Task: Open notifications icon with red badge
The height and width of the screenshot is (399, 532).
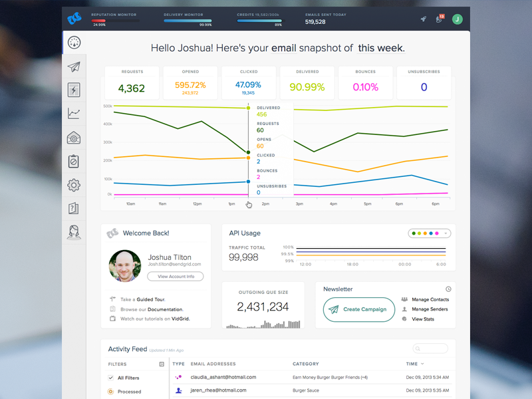Action: (440, 19)
